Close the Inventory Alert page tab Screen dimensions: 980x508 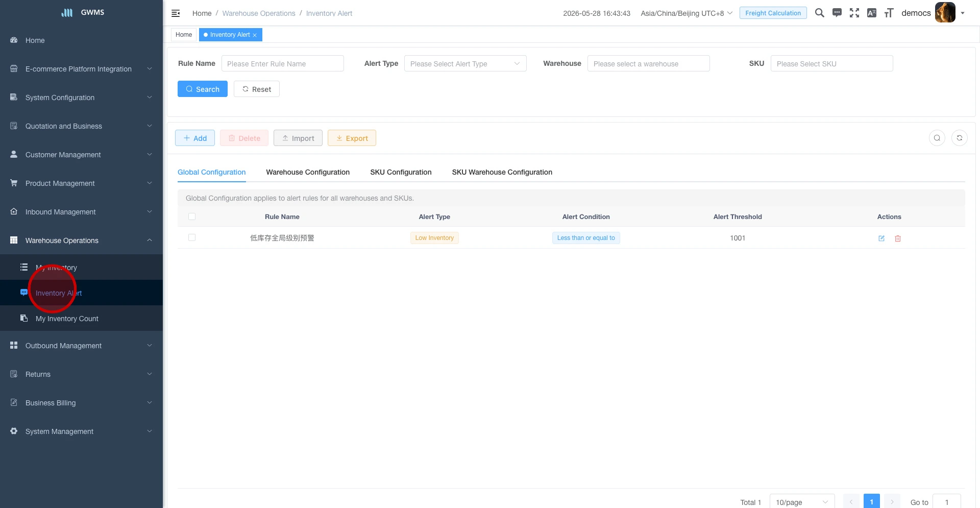(255, 35)
